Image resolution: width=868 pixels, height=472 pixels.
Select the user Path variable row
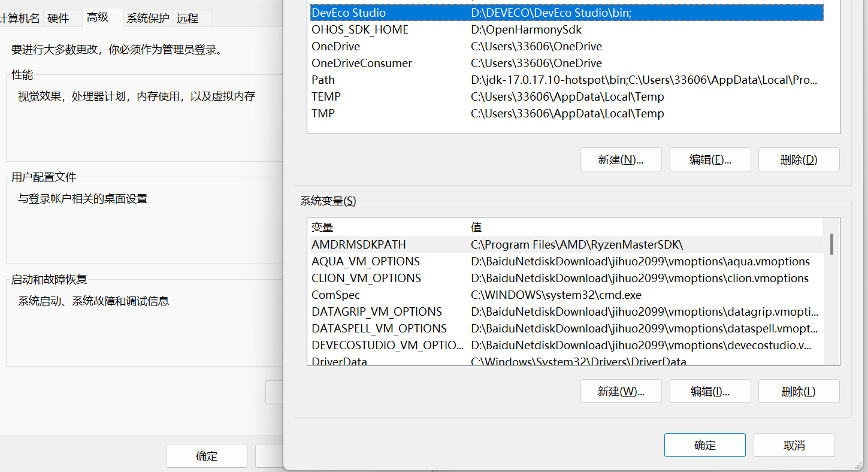click(x=565, y=80)
